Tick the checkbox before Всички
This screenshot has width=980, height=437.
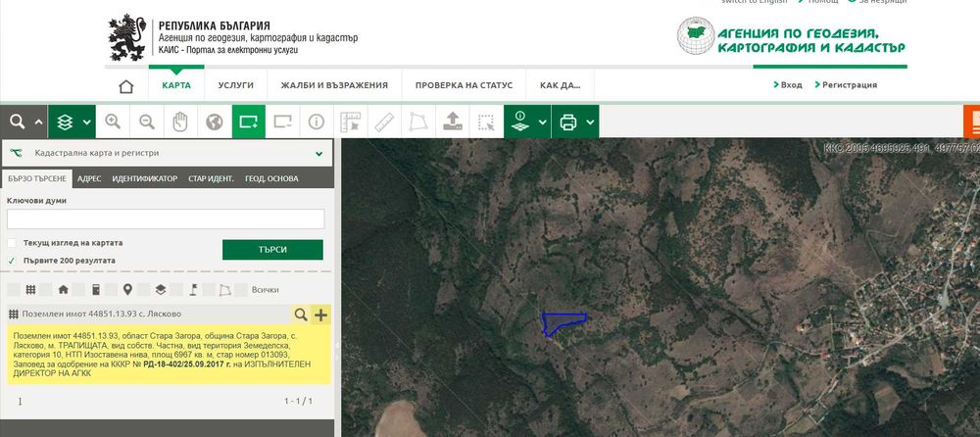[241, 290]
